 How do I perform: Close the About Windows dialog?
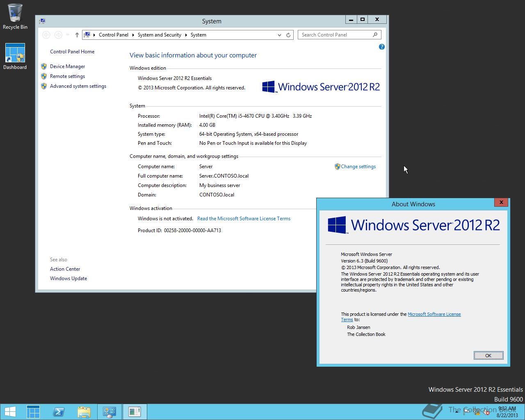click(501, 202)
